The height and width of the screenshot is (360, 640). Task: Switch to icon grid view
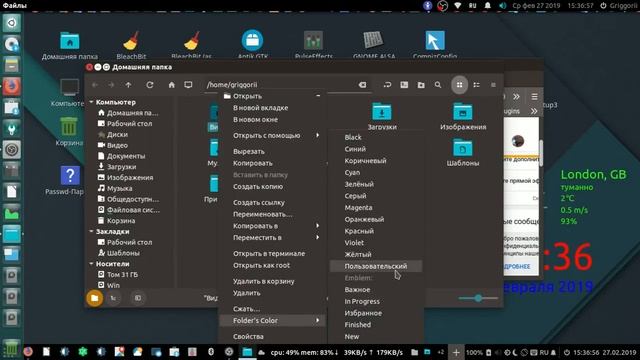coord(460,85)
